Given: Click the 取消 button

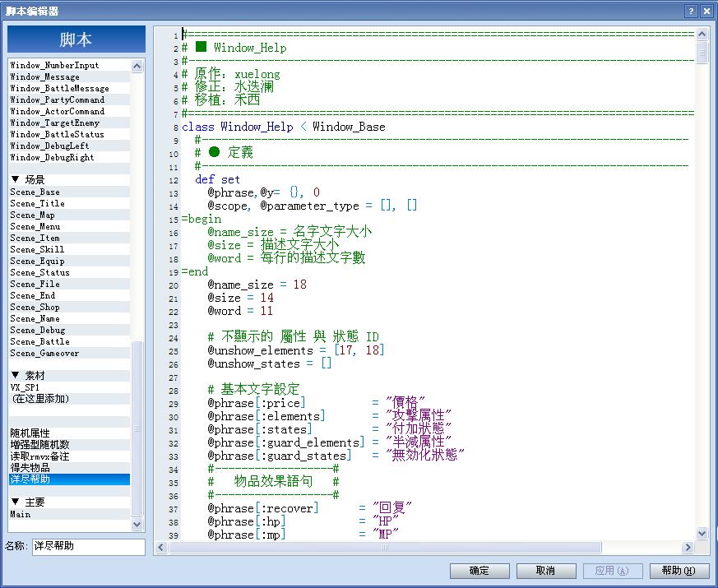Looking at the screenshot, I should (546, 571).
